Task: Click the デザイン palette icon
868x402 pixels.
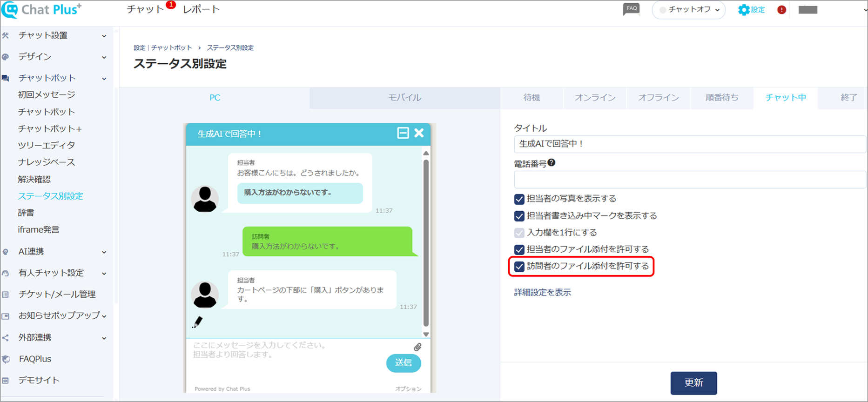Action: click(6, 57)
